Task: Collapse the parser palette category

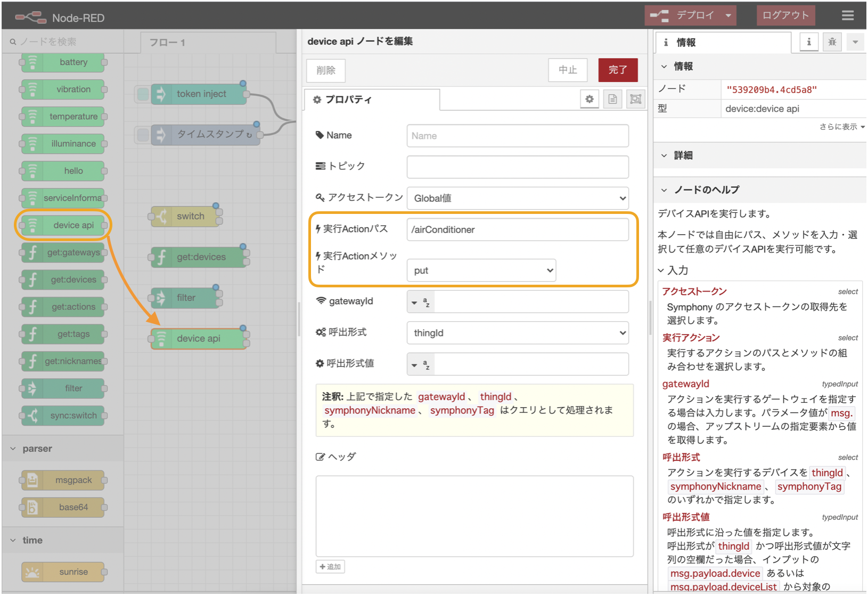Action: [x=63, y=449]
